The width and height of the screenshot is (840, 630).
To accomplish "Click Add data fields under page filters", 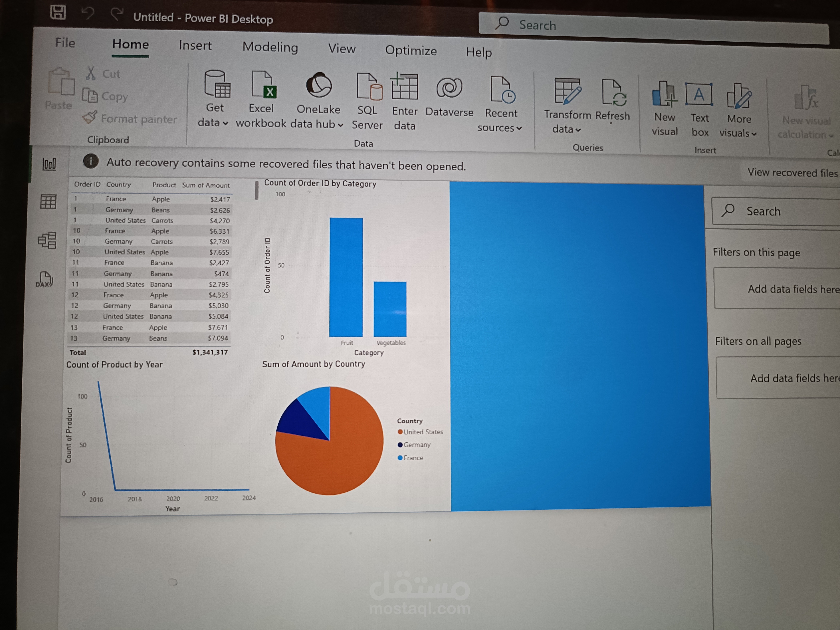I will click(777, 289).
